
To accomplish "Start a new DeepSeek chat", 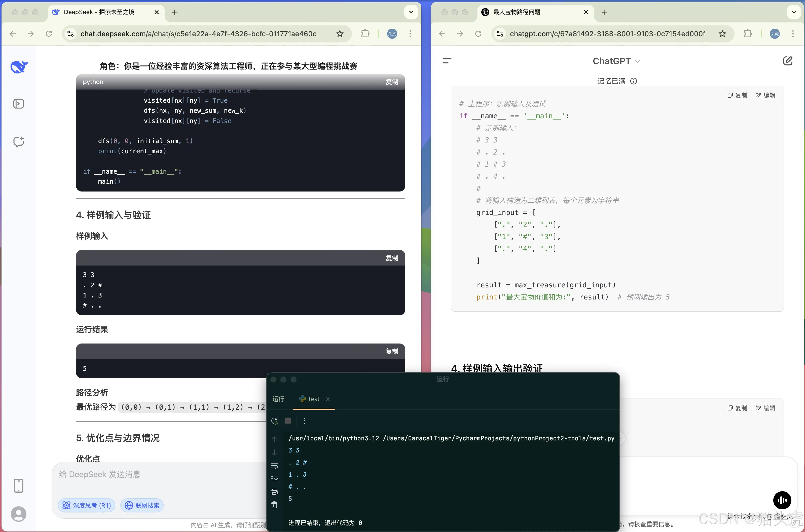I will 18,142.
